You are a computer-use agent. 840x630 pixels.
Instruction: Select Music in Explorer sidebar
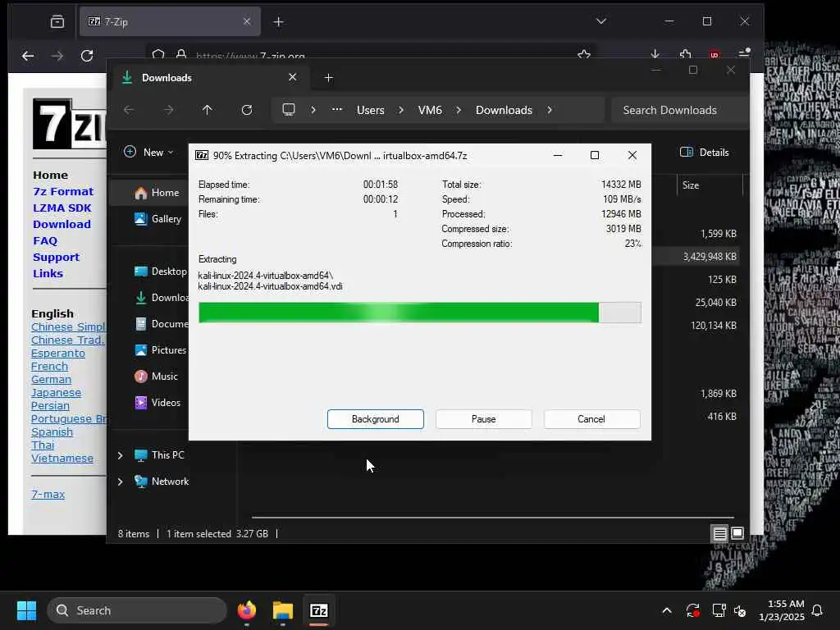pyautogui.click(x=156, y=376)
